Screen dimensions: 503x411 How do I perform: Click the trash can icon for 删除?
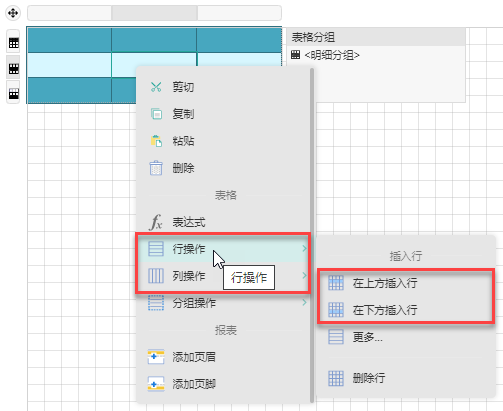pyautogui.click(x=156, y=168)
